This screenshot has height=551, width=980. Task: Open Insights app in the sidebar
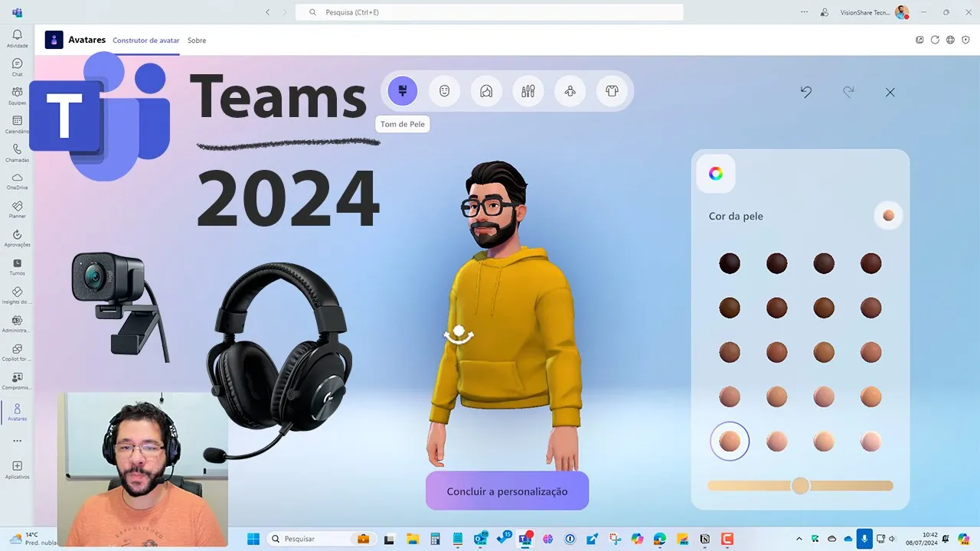(17, 296)
